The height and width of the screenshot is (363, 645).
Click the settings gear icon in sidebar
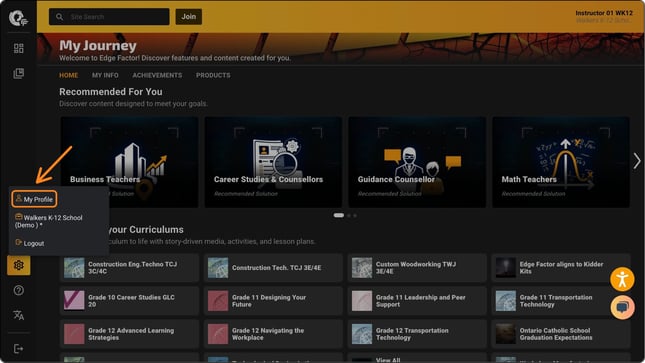click(x=19, y=265)
